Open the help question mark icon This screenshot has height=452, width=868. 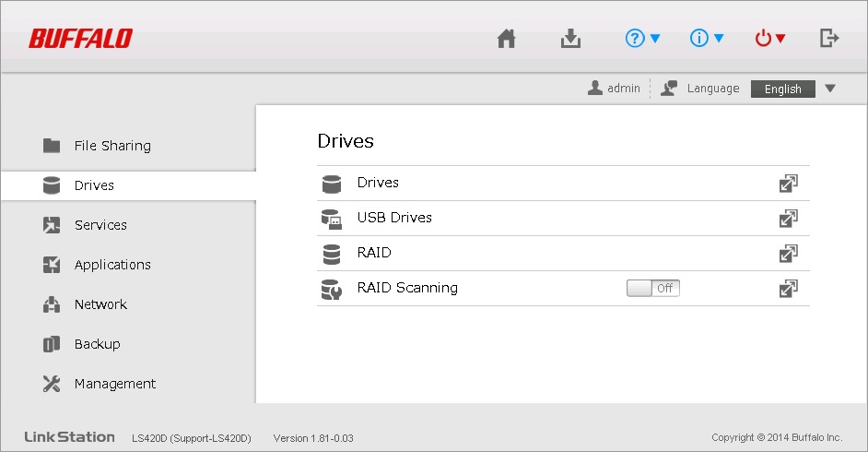pos(635,38)
